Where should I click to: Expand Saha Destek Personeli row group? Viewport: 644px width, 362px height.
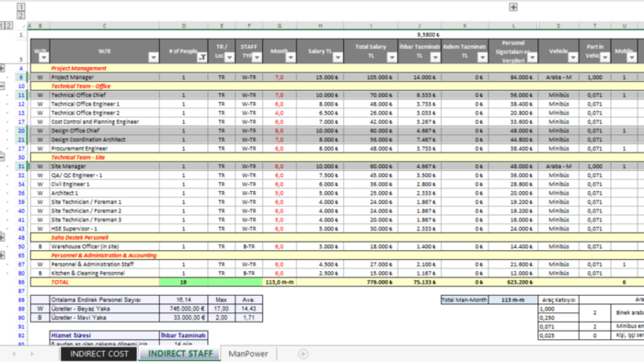(x=2, y=237)
